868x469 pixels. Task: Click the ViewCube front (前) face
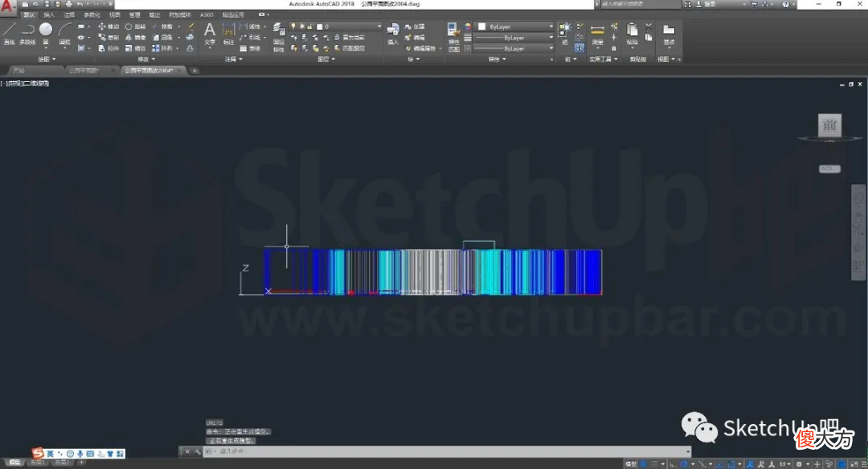(829, 125)
